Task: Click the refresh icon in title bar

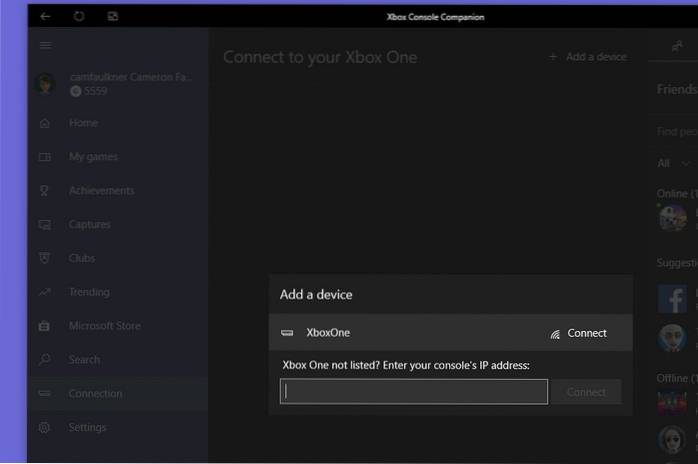Action: click(x=79, y=17)
